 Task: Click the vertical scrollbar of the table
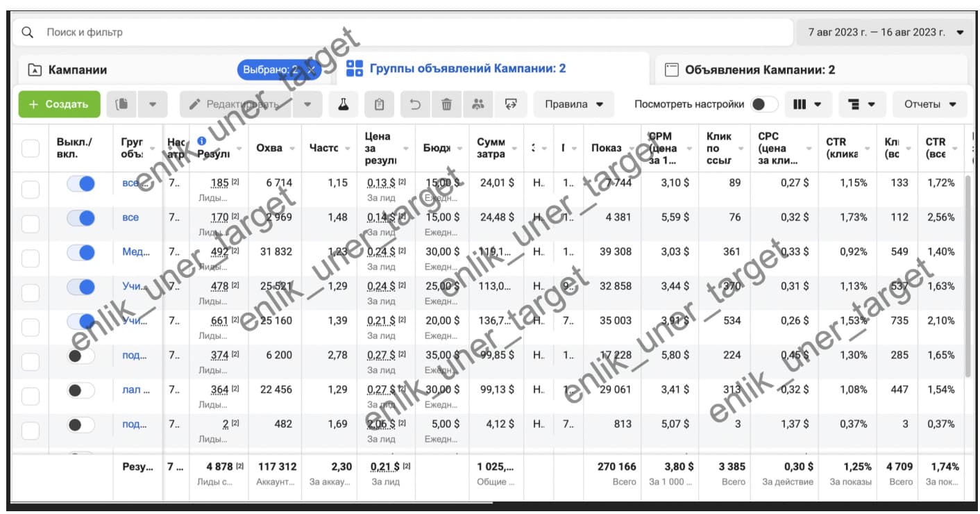click(968, 278)
